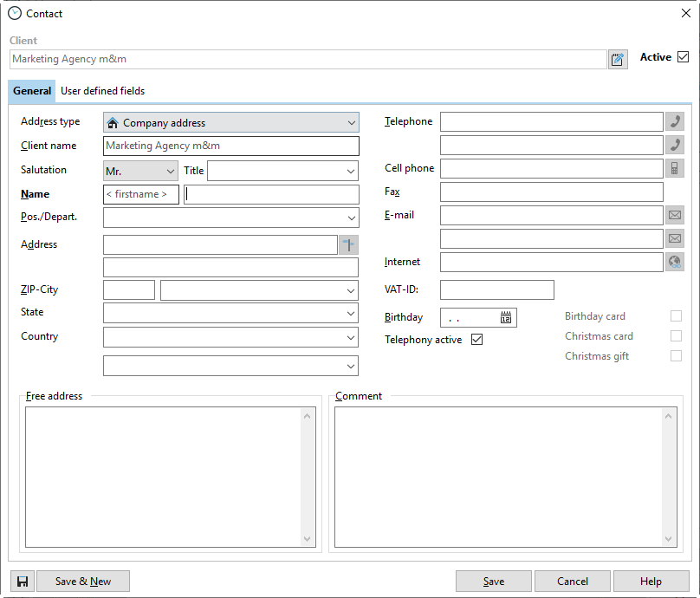
Task: Expand the Country dropdown list
Action: point(351,337)
